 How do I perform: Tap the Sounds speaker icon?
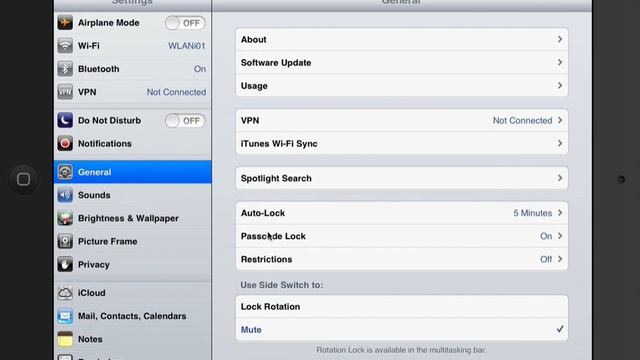[65, 195]
